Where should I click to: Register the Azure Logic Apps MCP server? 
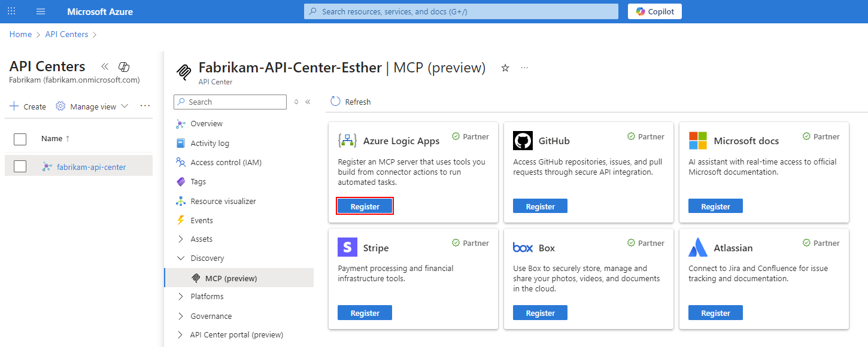click(x=365, y=206)
